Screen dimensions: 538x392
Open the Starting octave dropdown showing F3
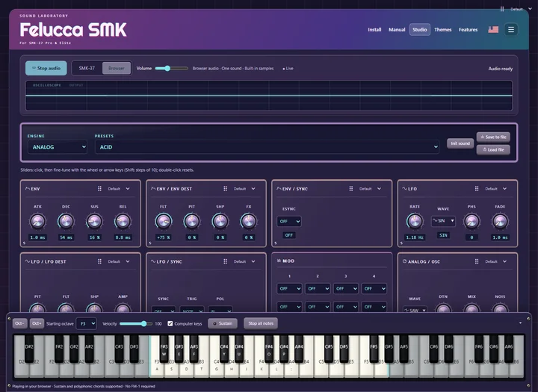point(86,323)
